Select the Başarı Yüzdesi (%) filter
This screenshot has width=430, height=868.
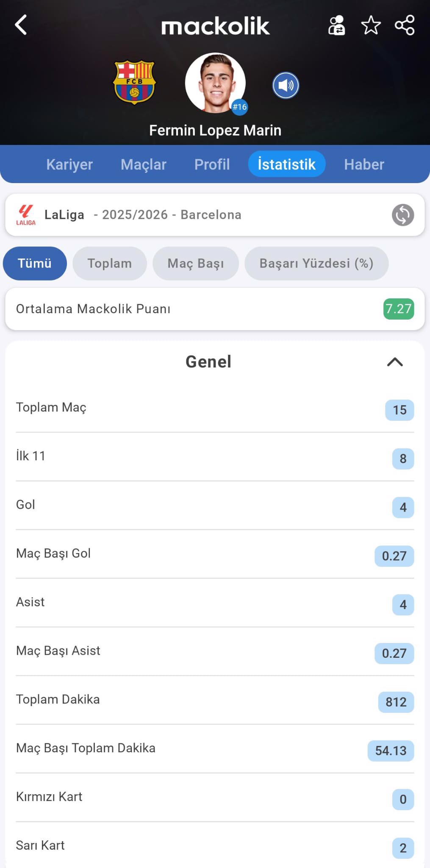[316, 263]
